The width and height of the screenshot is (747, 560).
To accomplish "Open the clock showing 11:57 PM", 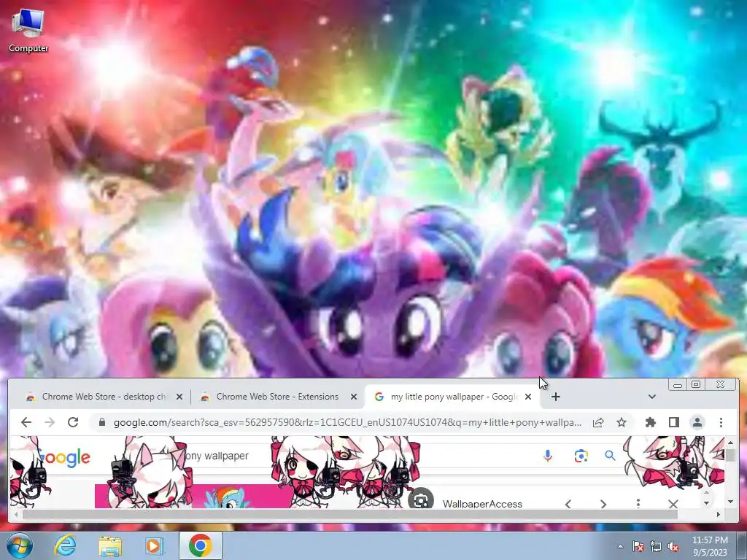I will [710, 546].
